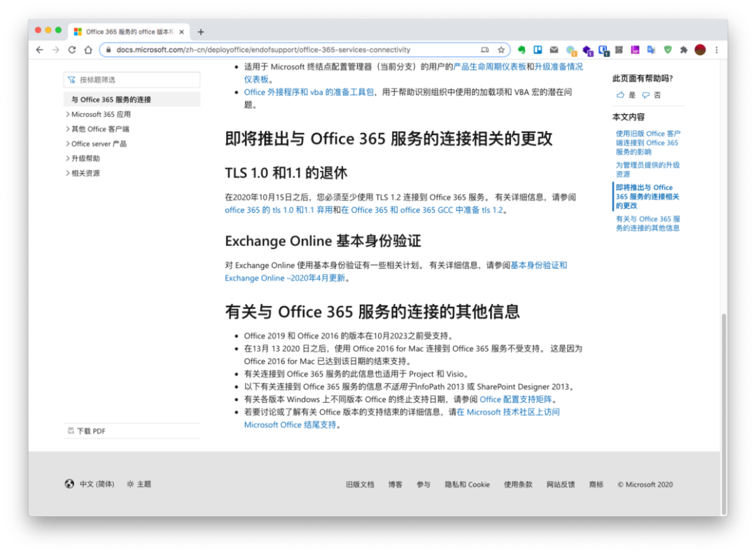Click footer link 商标
This screenshot has width=756, height=554.
(x=596, y=485)
